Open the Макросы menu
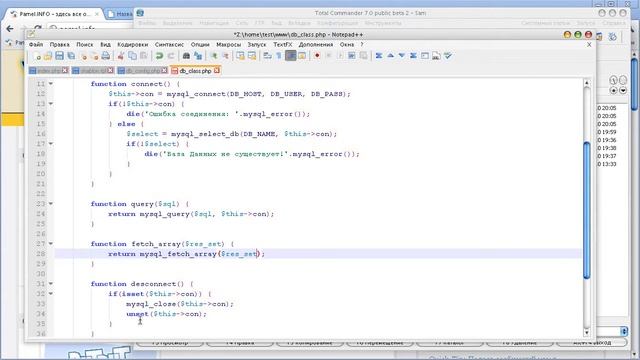This screenshot has width=640, height=360. point(228,44)
